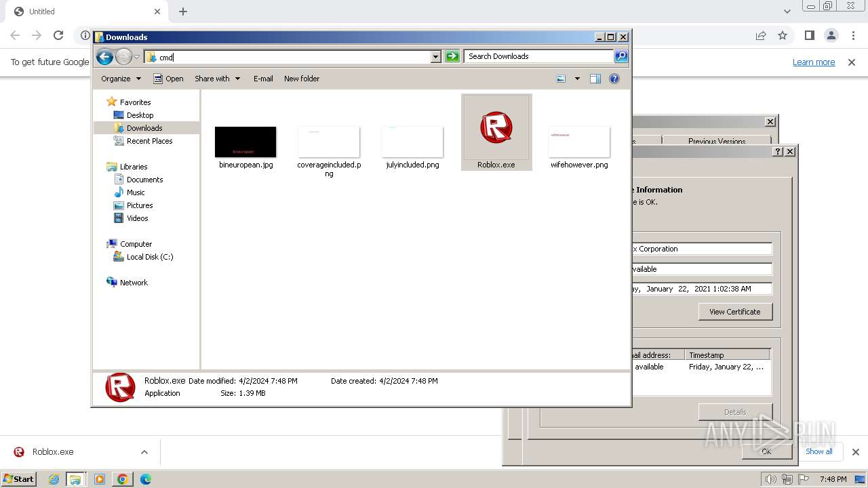Click New folder in the toolbar
This screenshot has height=488, width=868.
(x=302, y=79)
